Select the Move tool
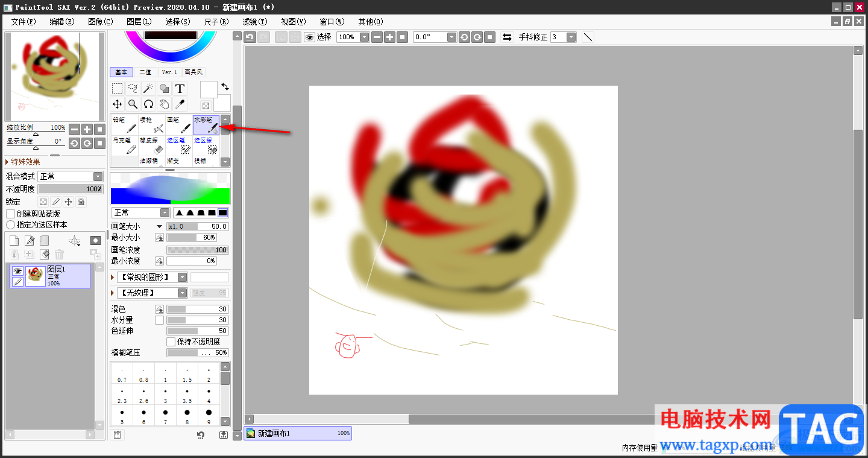The height and width of the screenshot is (458, 868). click(x=118, y=104)
